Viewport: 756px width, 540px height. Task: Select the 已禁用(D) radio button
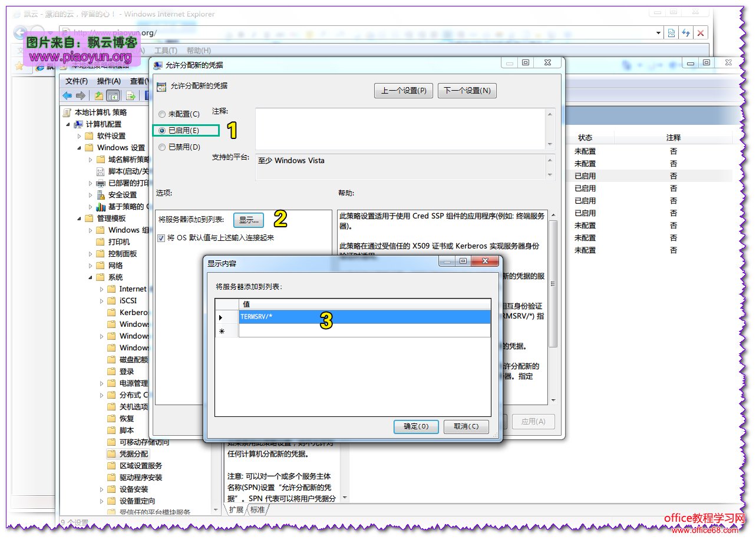click(162, 147)
